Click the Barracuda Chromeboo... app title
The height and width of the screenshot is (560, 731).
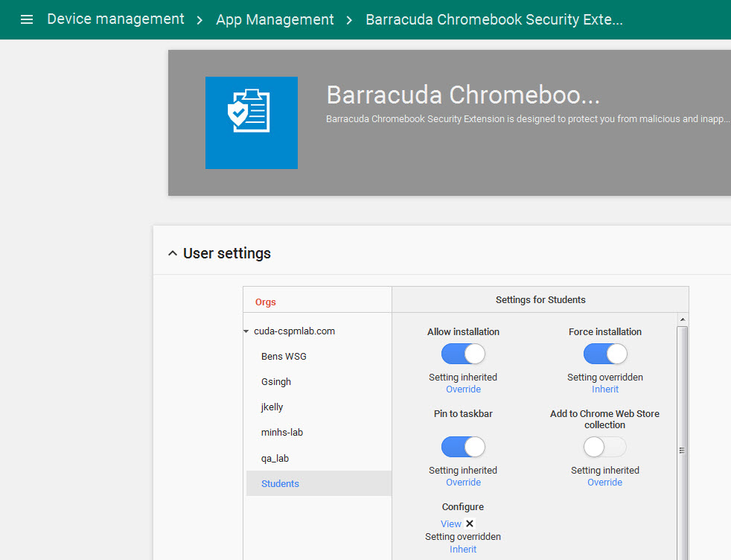[463, 95]
